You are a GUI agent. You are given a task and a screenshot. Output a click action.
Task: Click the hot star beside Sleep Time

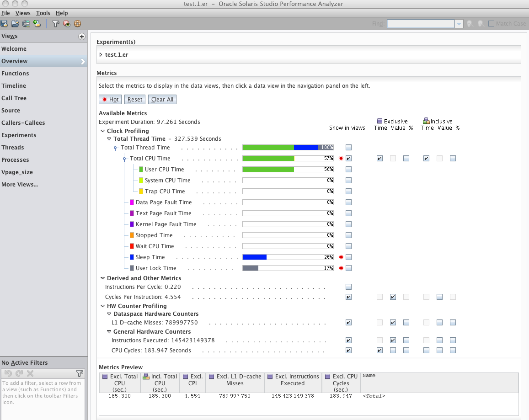(x=341, y=257)
